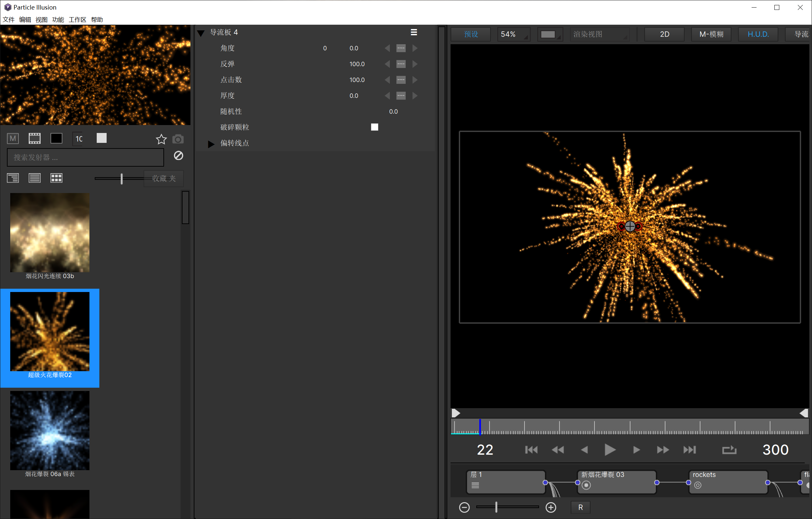Zoom out the node view with minus icon
This screenshot has width=812, height=519.
pos(464,507)
